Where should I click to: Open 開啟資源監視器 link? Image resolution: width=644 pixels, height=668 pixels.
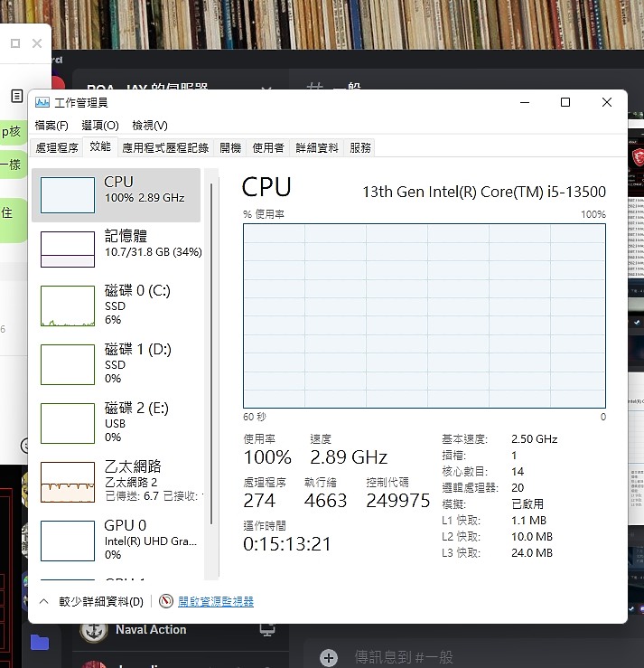click(216, 601)
